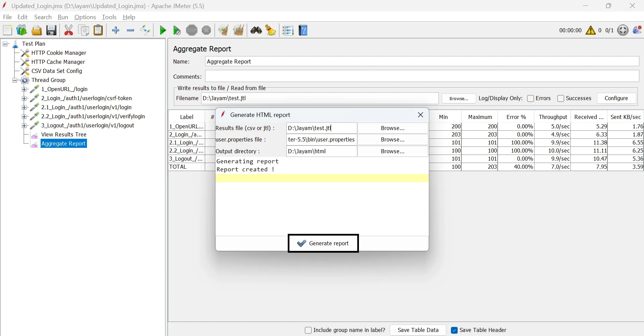Browse for the Output directory
Screen dimensions: 644x336
[x=393, y=151]
